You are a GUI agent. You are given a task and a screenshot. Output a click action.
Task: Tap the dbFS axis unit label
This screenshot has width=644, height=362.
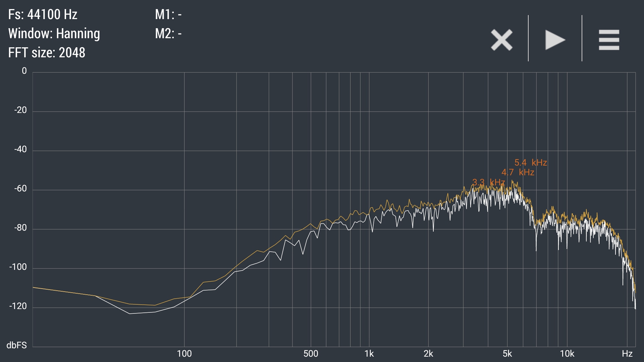click(16, 345)
